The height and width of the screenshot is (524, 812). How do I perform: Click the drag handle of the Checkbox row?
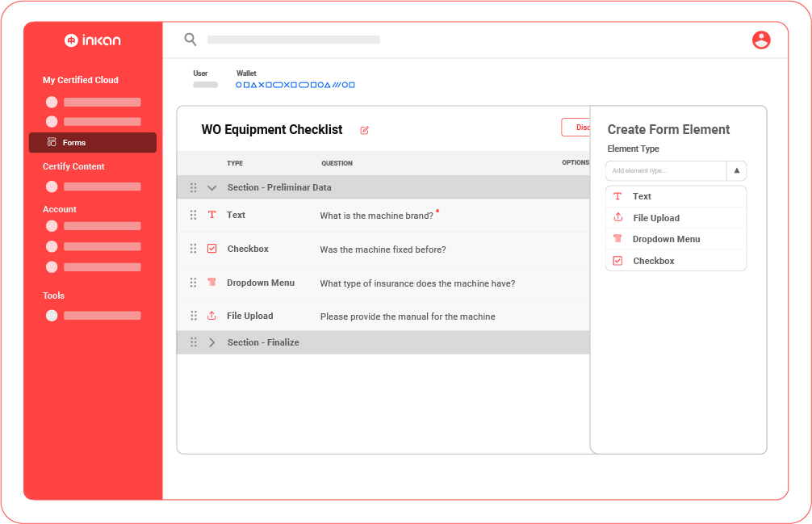coord(193,249)
